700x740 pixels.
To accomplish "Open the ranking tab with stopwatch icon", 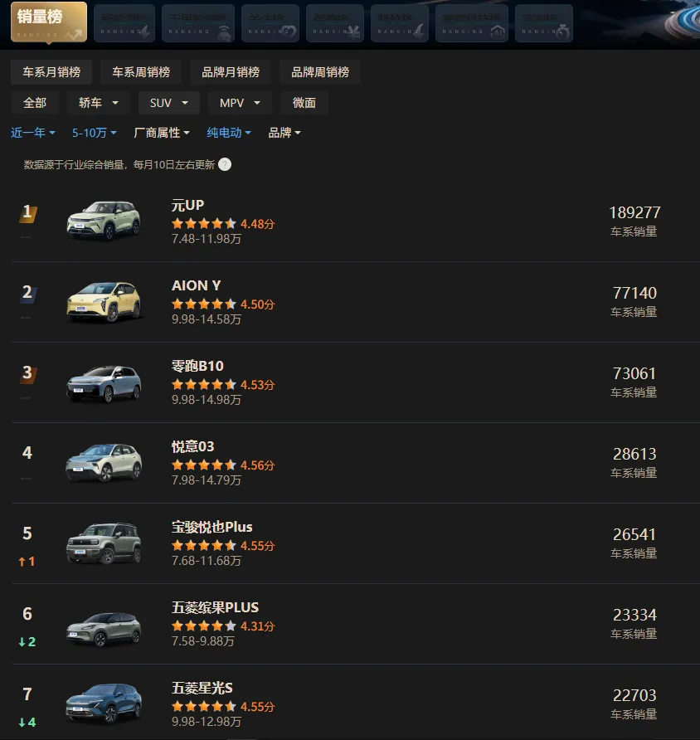I will 544,23.
